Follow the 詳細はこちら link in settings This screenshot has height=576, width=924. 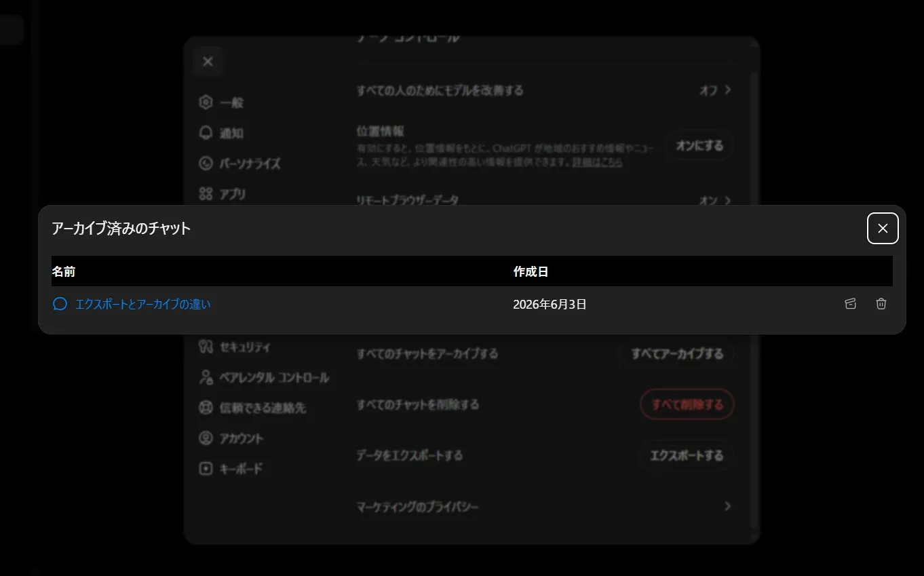coord(597,162)
